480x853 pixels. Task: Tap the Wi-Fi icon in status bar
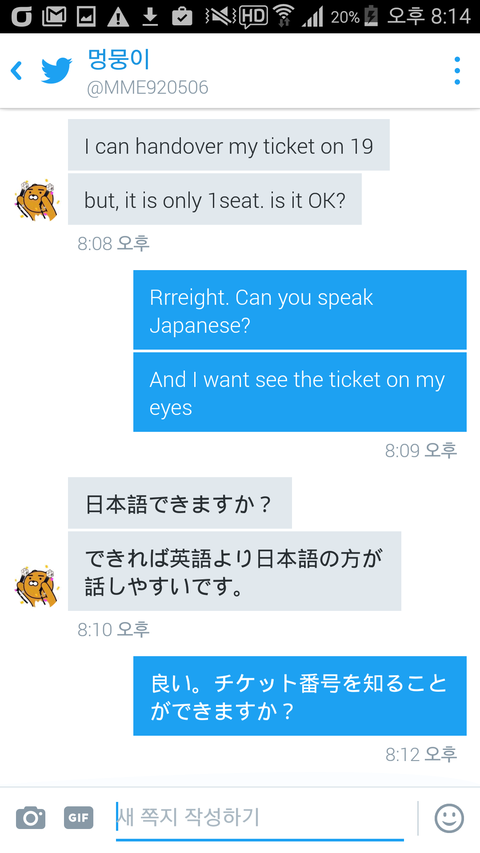coord(284,16)
